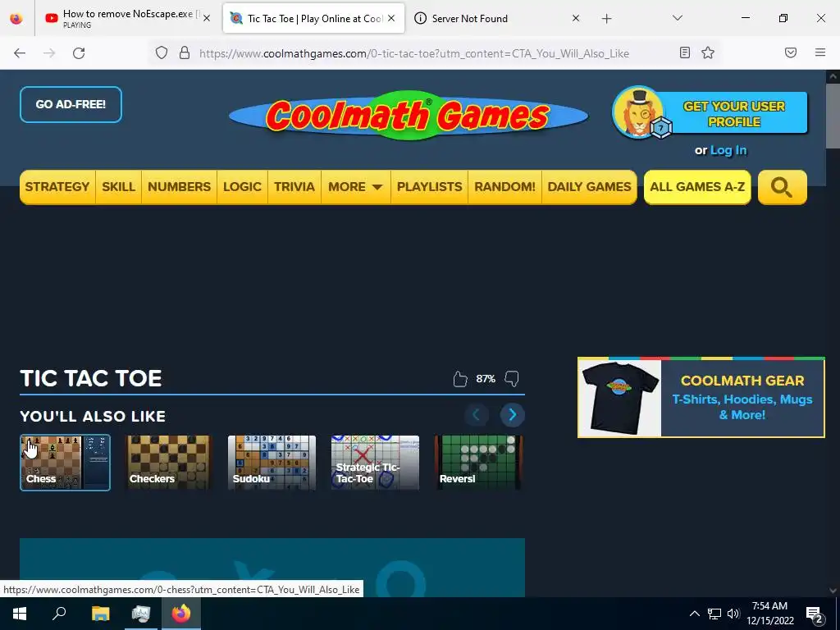Viewport: 840px width, 630px height.
Task: Show hidden tray icons chevron
Action: 694,614
